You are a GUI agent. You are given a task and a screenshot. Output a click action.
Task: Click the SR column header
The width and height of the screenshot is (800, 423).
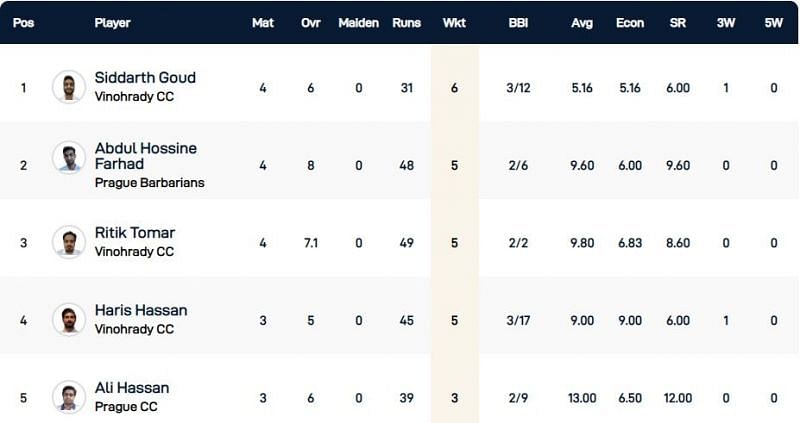678,22
